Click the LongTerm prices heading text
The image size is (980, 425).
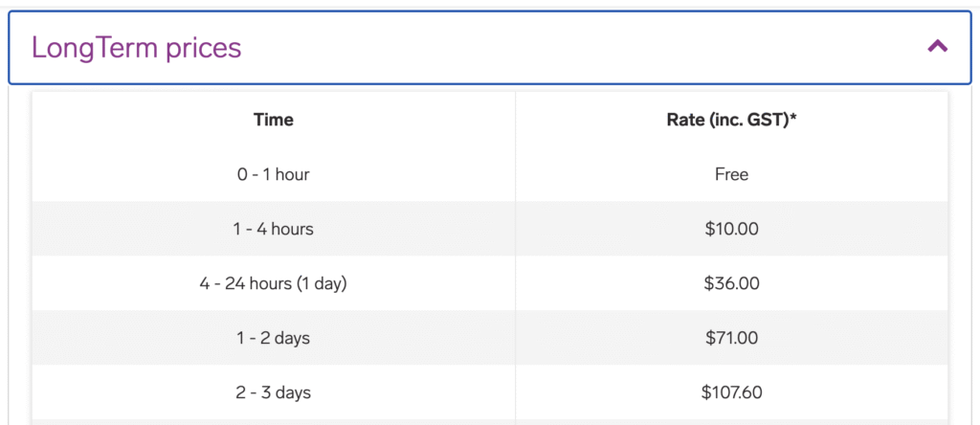point(136,47)
